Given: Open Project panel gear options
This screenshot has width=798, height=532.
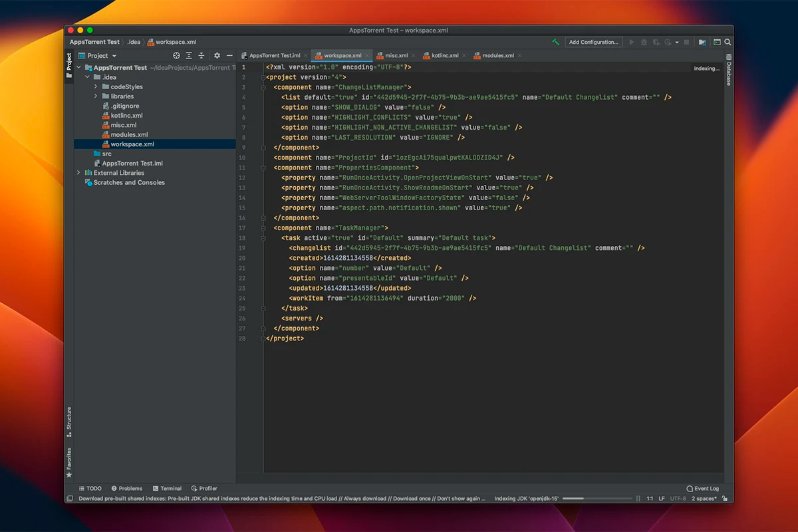Looking at the screenshot, I should [x=217, y=56].
